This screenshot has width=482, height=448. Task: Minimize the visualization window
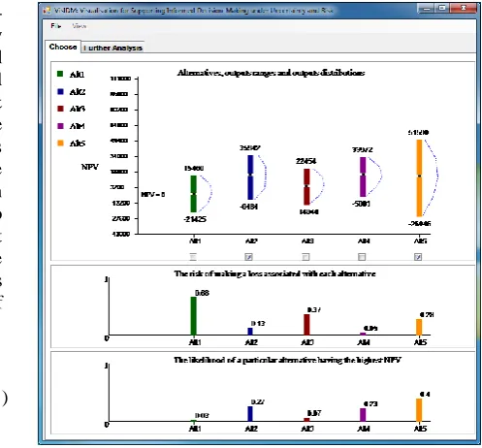[x=427, y=8]
